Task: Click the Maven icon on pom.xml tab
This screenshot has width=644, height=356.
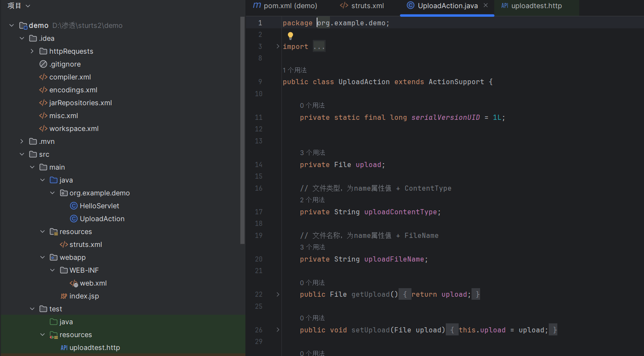Action: (257, 6)
